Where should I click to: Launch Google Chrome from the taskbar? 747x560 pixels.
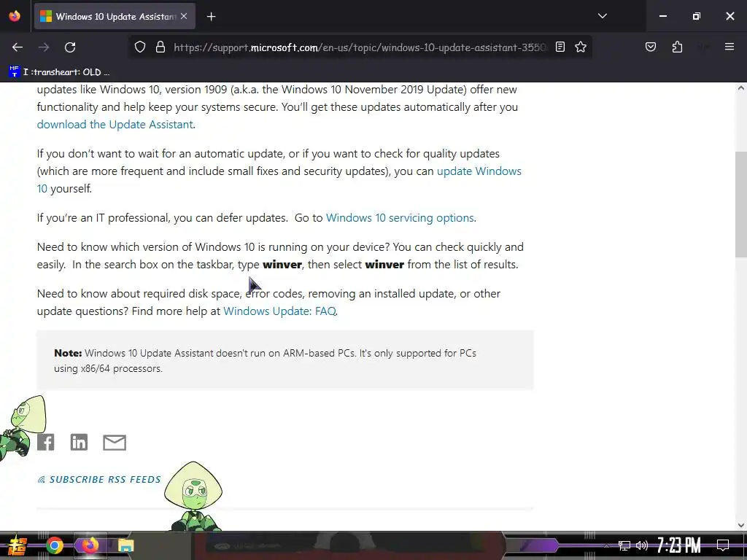[x=54, y=545]
